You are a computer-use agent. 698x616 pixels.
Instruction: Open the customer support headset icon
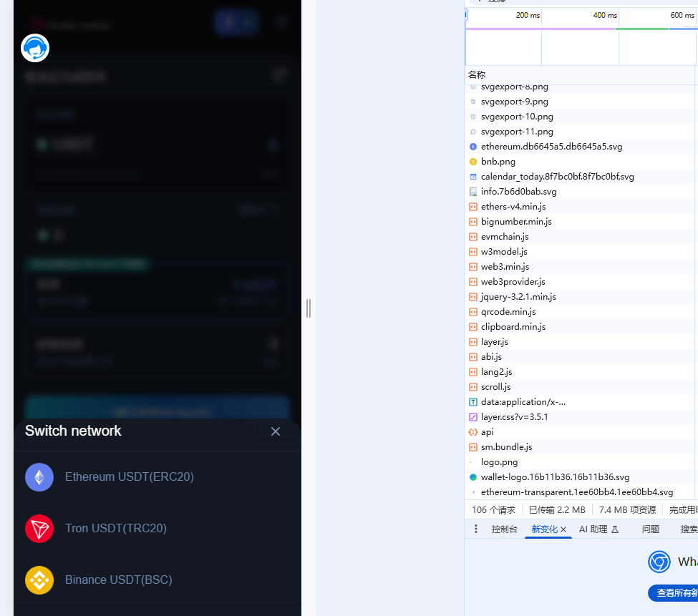(35, 48)
